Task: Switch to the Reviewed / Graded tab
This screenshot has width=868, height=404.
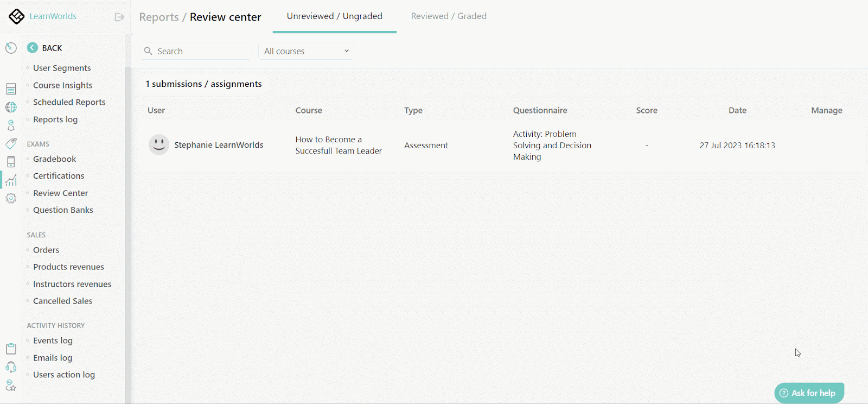Action: (448, 16)
